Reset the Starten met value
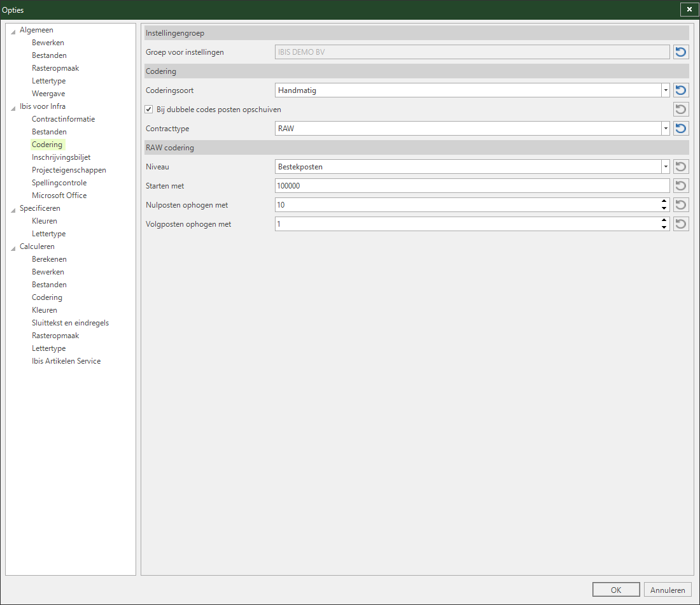Viewport: 700px width, 605px height. tap(681, 186)
